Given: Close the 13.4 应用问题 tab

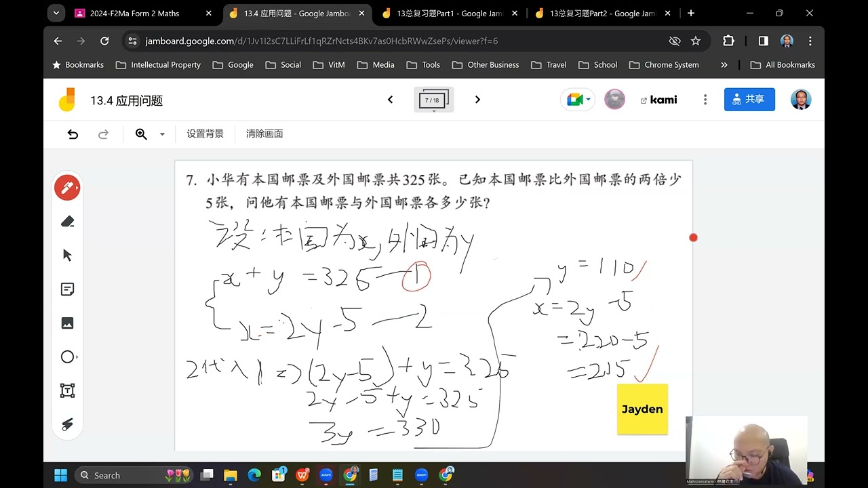Looking at the screenshot, I should (361, 13).
